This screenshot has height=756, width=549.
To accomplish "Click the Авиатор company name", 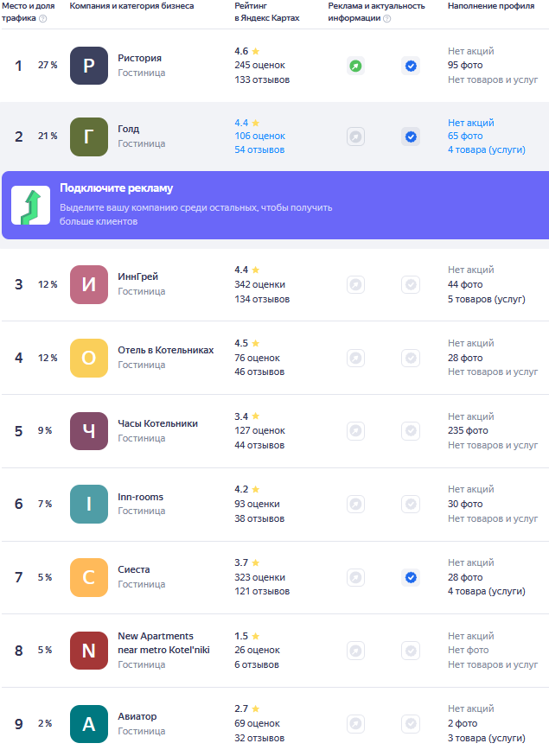I will tap(137, 716).
